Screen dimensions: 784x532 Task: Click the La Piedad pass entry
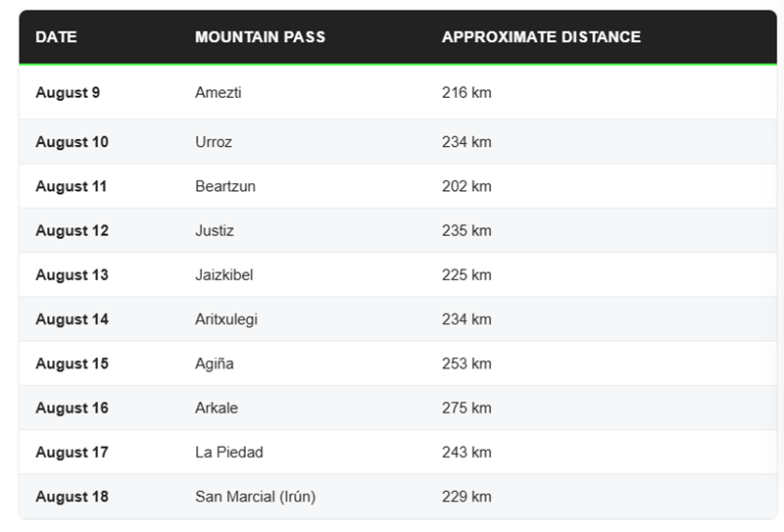pos(229,452)
